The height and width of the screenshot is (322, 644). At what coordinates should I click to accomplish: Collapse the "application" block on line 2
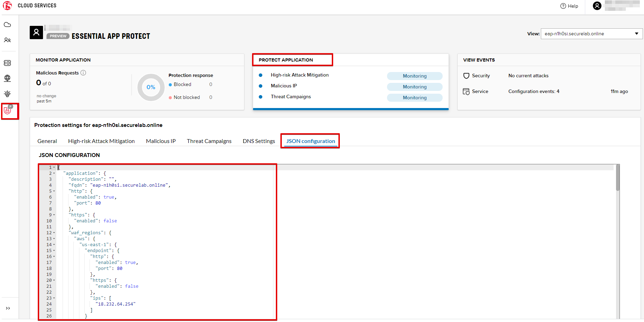tap(54, 173)
